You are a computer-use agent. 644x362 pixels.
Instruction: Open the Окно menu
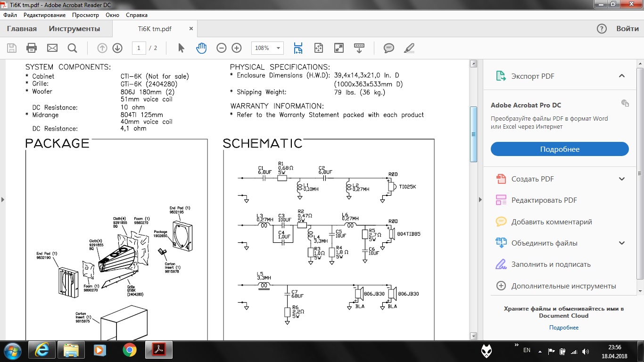pyautogui.click(x=112, y=15)
